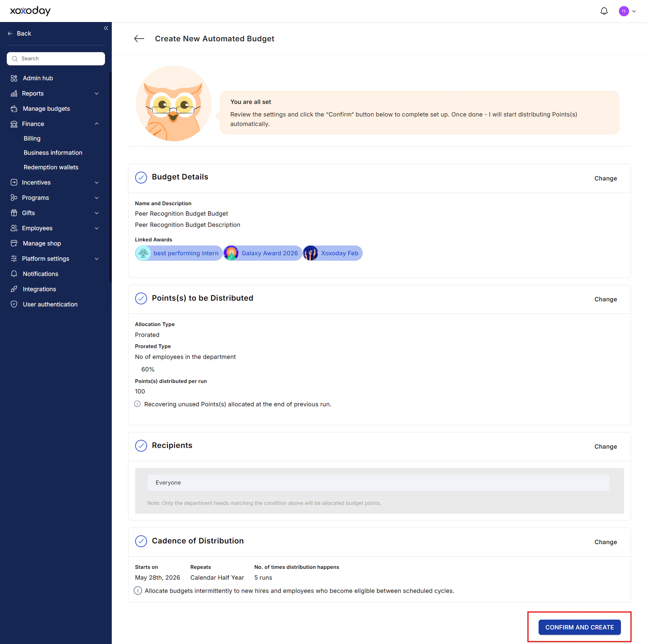Change the Recipients section
647x644 pixels.
coord(606,447)
